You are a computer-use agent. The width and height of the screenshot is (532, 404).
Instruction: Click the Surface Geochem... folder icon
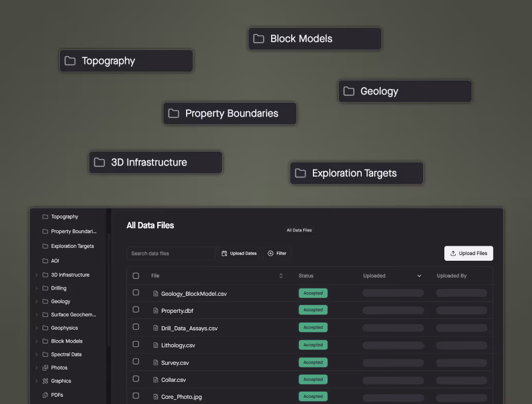(x=45, y=315)
